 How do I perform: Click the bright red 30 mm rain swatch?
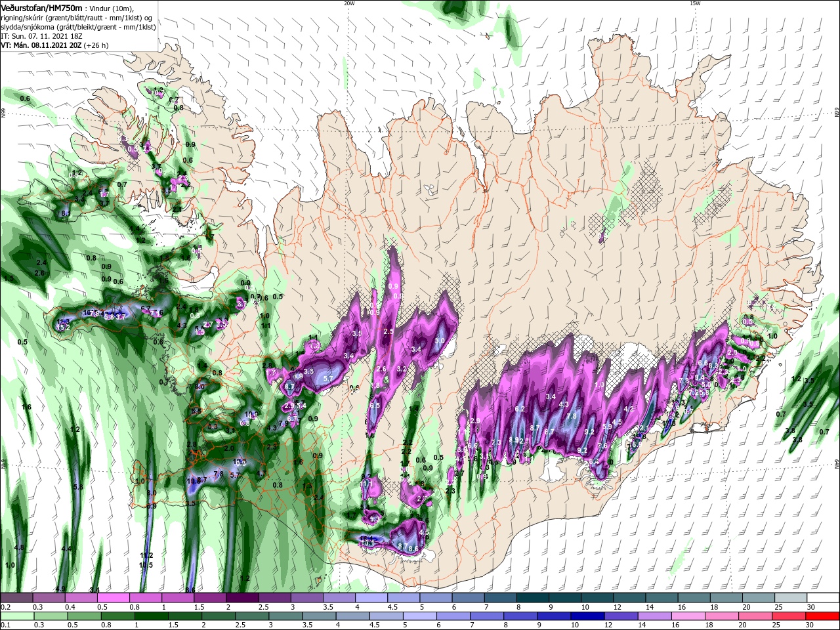pyautogui.click(x=824, y=616)
